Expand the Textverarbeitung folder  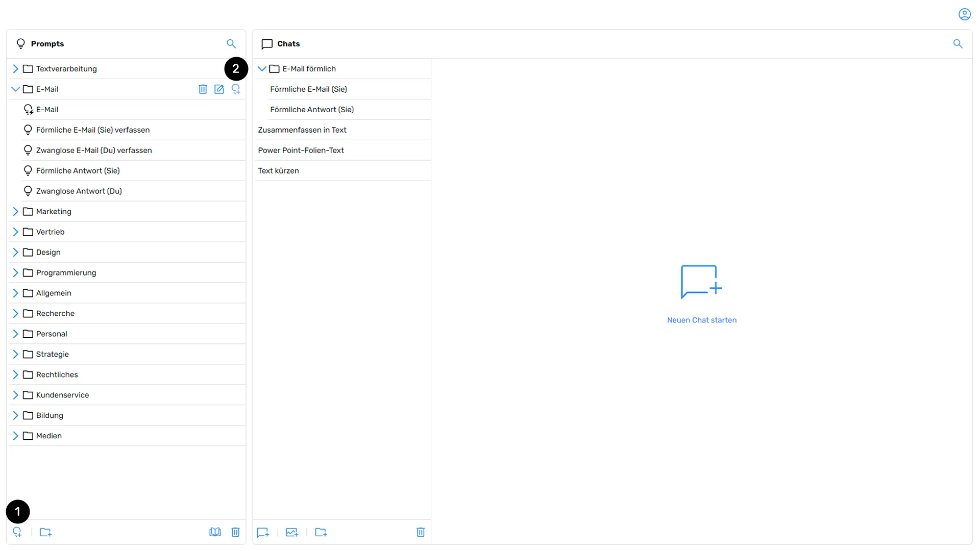[15, 69]
